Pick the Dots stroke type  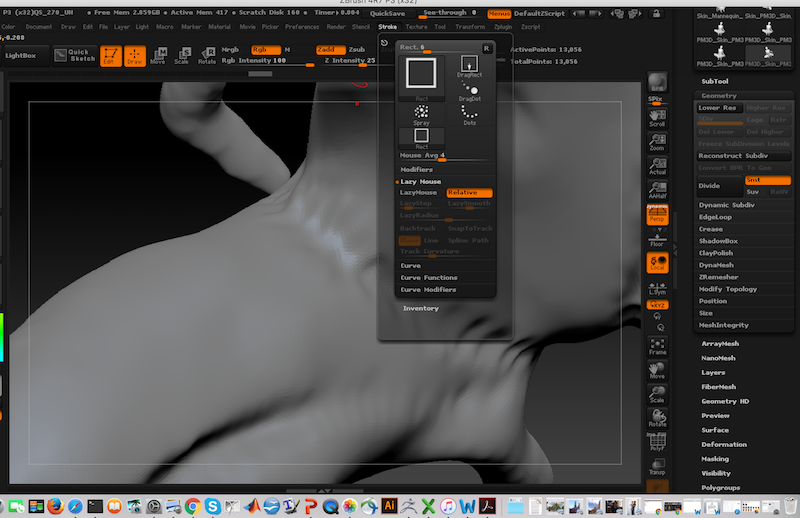[469, 115]
